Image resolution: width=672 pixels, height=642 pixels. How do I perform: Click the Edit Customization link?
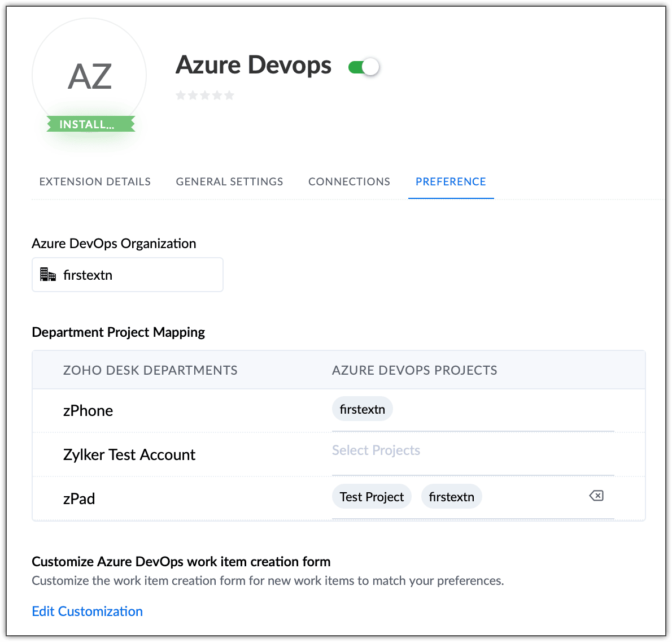point(88,611)
